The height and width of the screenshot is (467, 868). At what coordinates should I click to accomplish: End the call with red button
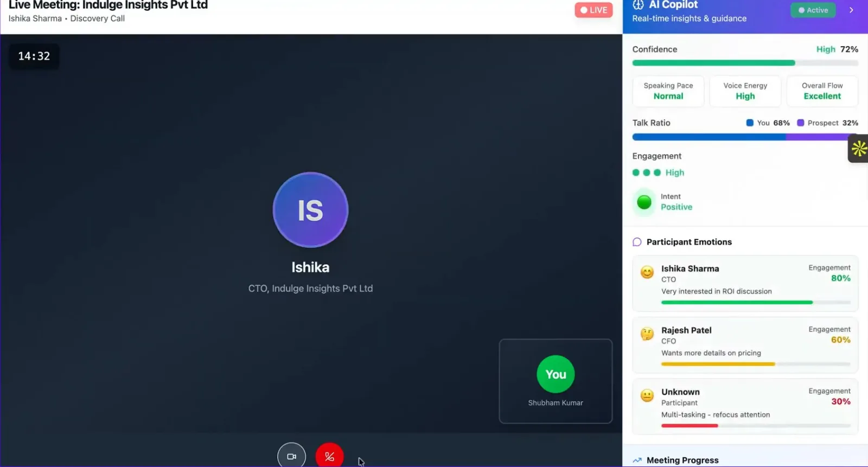click(x=329, y=456)
